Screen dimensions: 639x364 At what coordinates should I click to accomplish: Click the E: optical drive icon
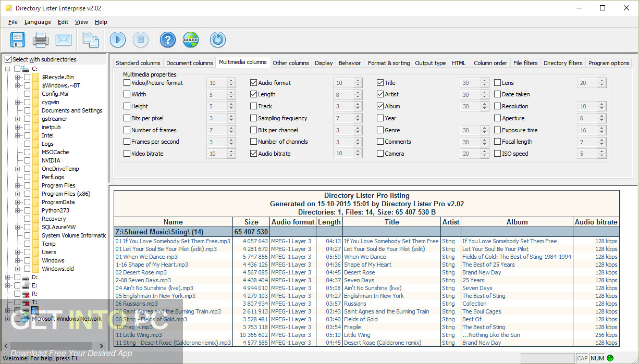[26, 285]
